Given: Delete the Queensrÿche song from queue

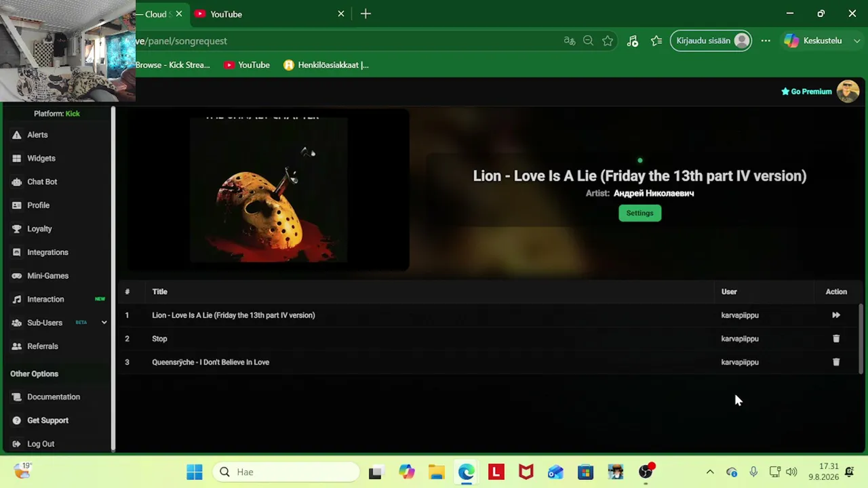Looking at the screenshot, I should (836, 362).
